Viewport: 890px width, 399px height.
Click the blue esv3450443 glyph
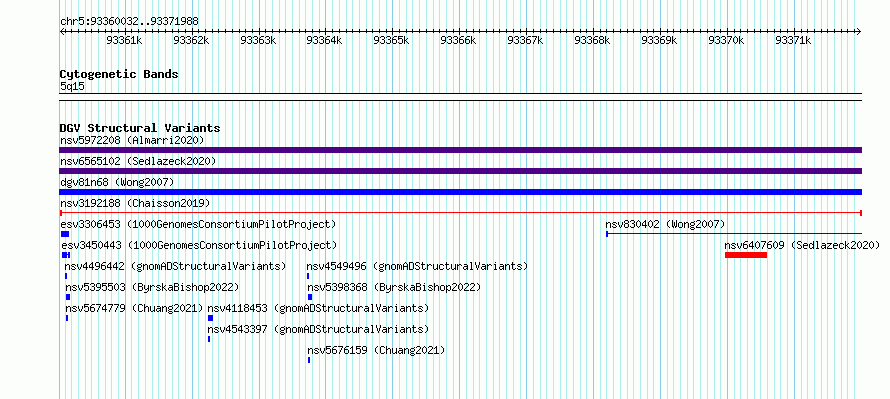65,255
